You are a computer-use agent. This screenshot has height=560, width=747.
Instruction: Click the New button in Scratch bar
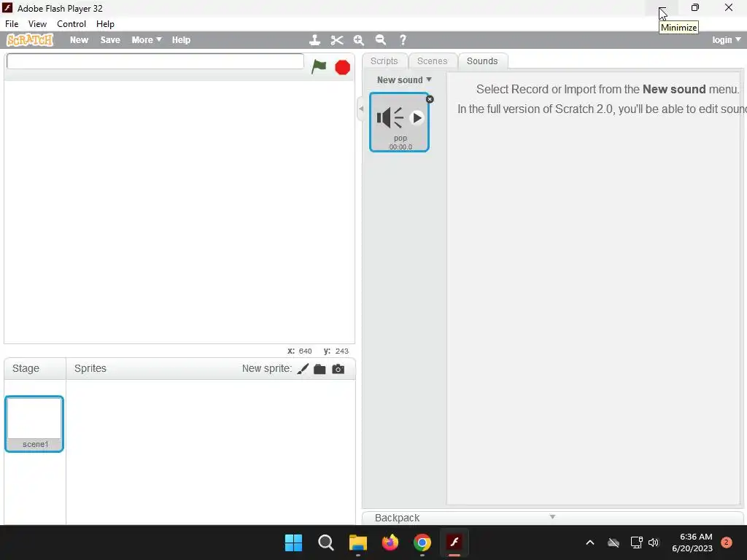pyautogui.click(x=79, y=40)
